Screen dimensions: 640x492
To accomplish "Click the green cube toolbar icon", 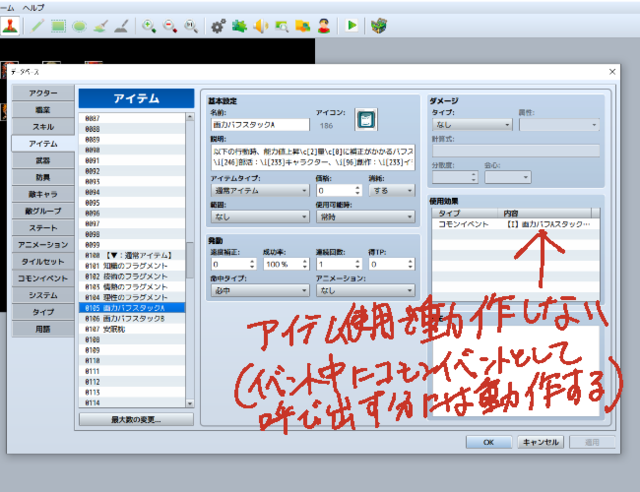I will (x=379, y=26).
